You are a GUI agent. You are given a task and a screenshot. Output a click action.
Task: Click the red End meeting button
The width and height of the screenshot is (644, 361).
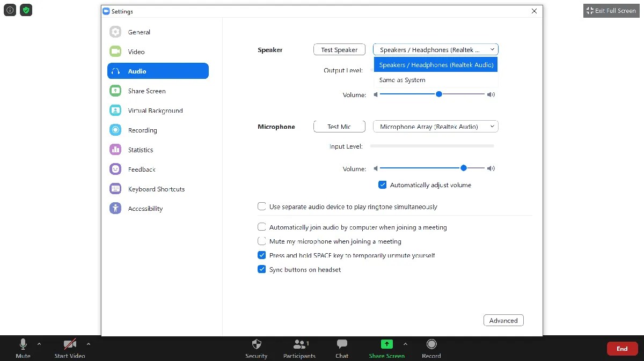click(x=622, y=349)
